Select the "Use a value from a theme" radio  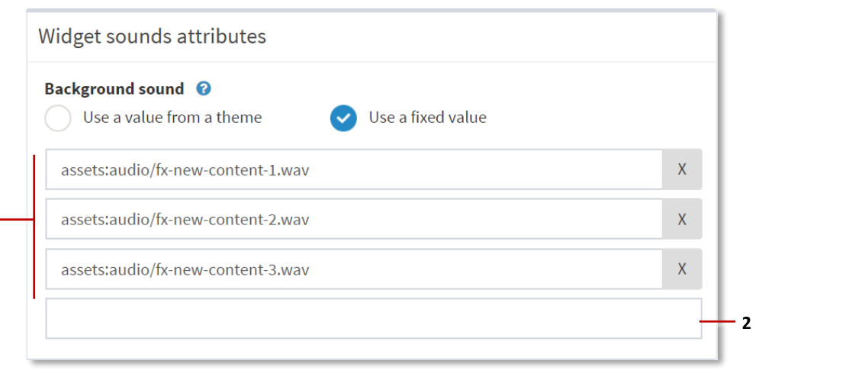[x=58, y=118]
